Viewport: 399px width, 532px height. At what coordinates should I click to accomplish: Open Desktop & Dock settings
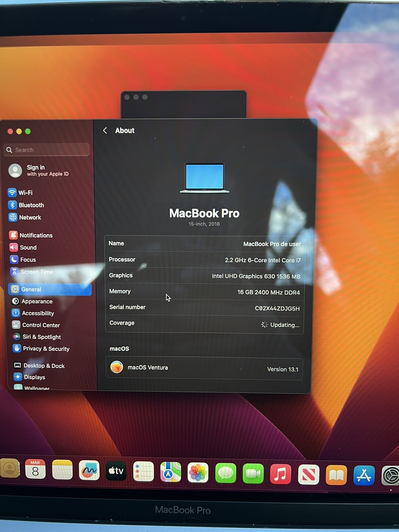(39, 366)
